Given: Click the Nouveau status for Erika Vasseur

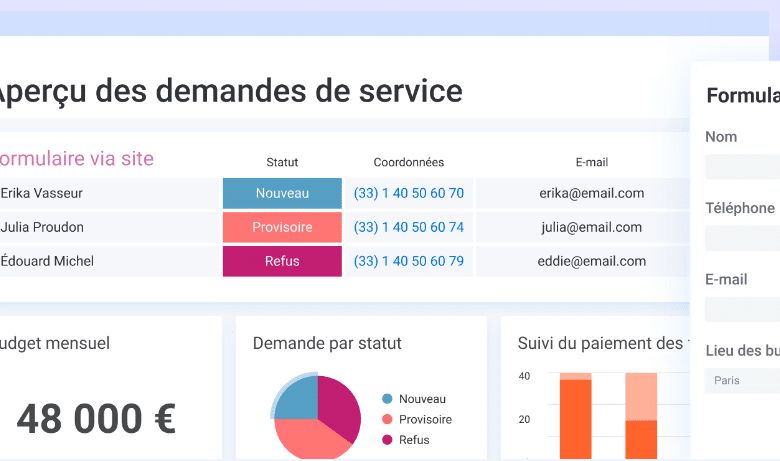Looking at the screenshot, I should 282,193.
